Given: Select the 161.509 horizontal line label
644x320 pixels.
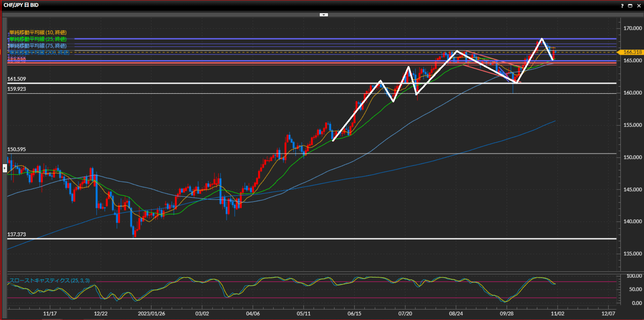Looking at the screenshot, I should tap(16, 79).
